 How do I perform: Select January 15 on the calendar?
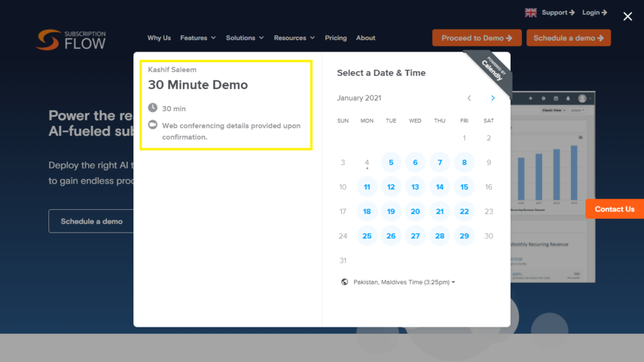(464, 187)
